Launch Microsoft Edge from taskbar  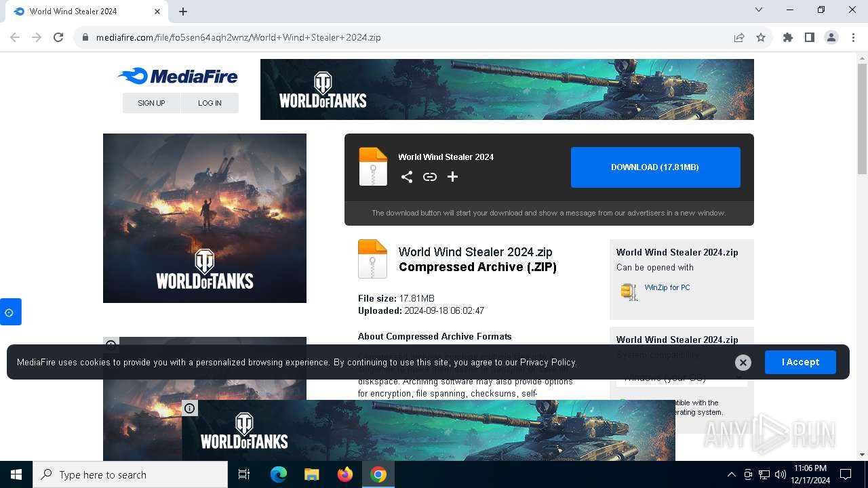pyautogui.click(x=279, y=474)
